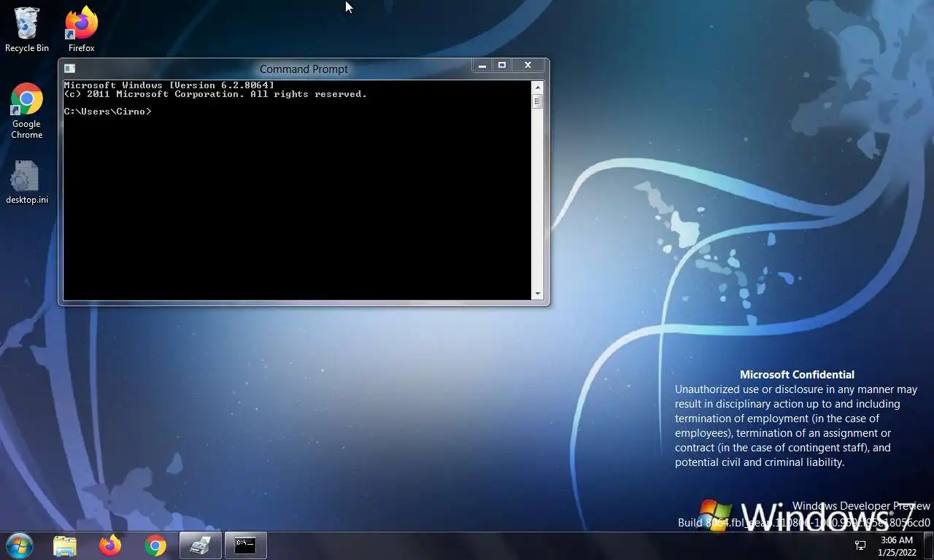Click the Command Prompt taskbar button

[x=245, y=545]
